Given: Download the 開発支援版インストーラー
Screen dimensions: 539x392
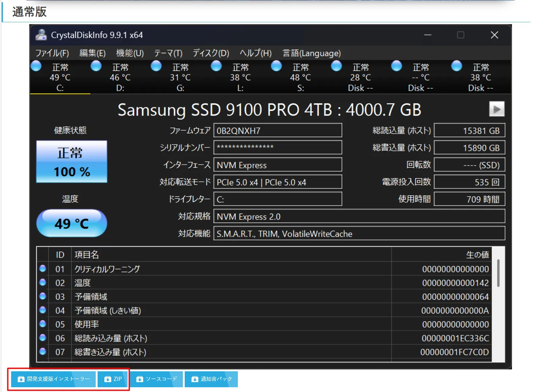Looking at the screenshot, I should pyautogui.click(x=54, y=379).
